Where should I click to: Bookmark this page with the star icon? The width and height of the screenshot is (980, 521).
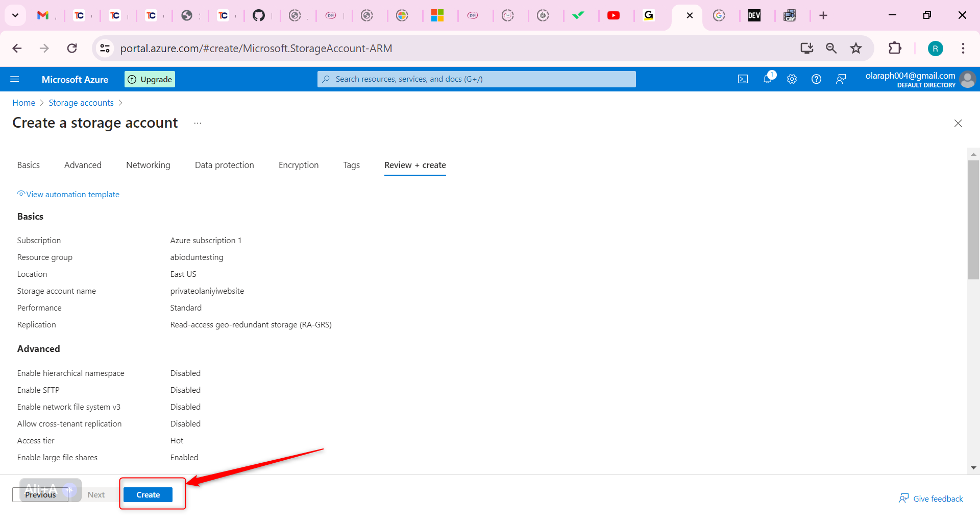point(855,48)
